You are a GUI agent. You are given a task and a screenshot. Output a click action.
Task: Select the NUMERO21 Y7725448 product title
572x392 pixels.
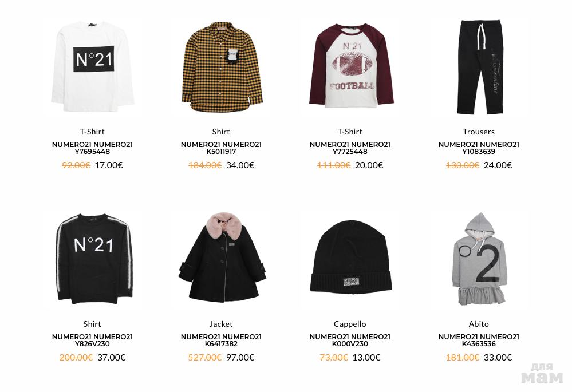[350, 148]
